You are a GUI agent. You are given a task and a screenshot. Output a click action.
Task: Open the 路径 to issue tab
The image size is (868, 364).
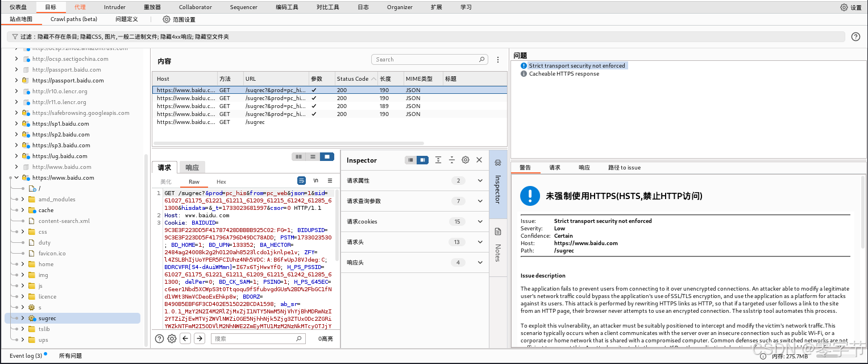point(624,168)
